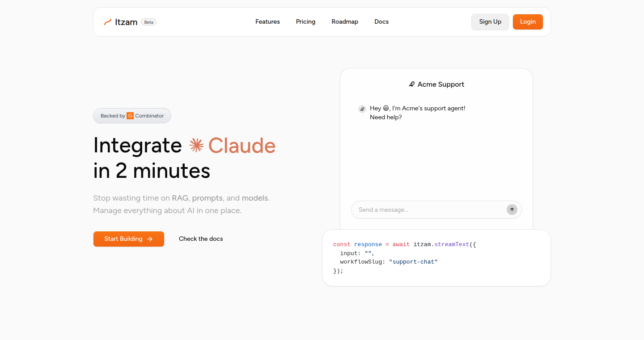Click the Backed by Combinator badge
644x340 pixels.
132,116
